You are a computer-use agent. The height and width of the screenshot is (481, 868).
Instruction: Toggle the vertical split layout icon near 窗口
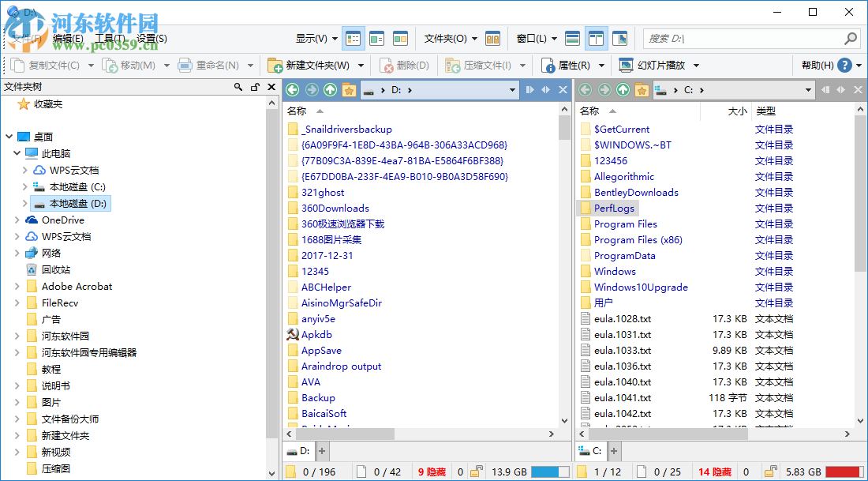597,38
